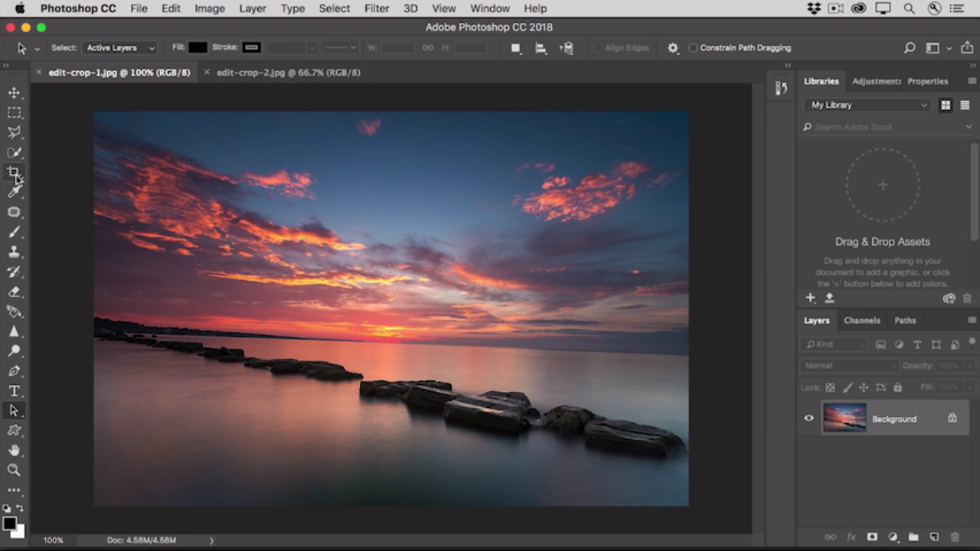Screen dimensions: 980x551
Task: Select the Zoom tool
Action: pyautogui.click(x=14, y=471)
